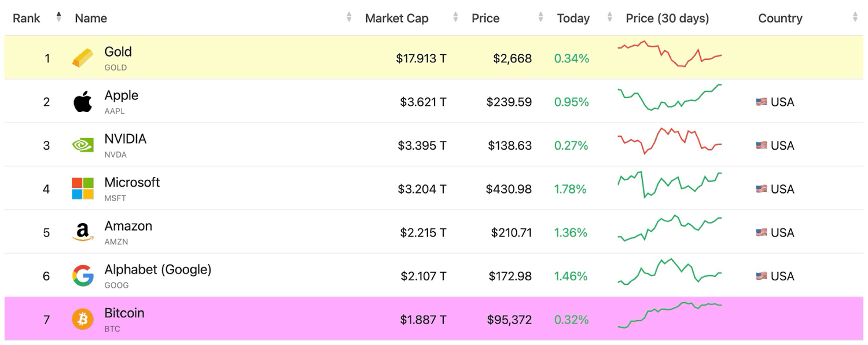Click the USA flag in Alphabet row
This screenshot has height=345, width=868.
coord(762,276)
